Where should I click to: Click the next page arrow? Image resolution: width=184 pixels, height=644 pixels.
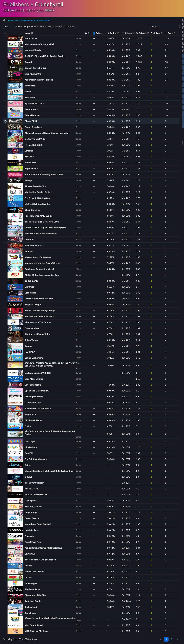coord(177,639)
